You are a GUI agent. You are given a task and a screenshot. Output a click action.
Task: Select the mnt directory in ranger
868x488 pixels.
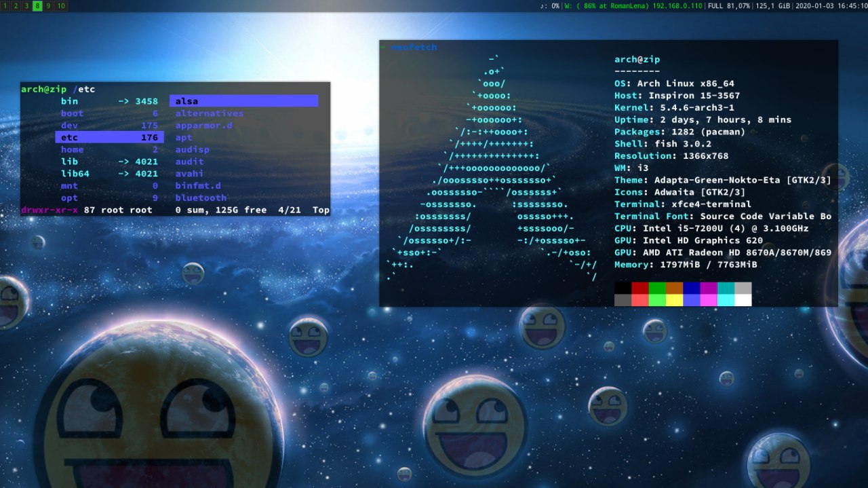click(x=109, y=185)
